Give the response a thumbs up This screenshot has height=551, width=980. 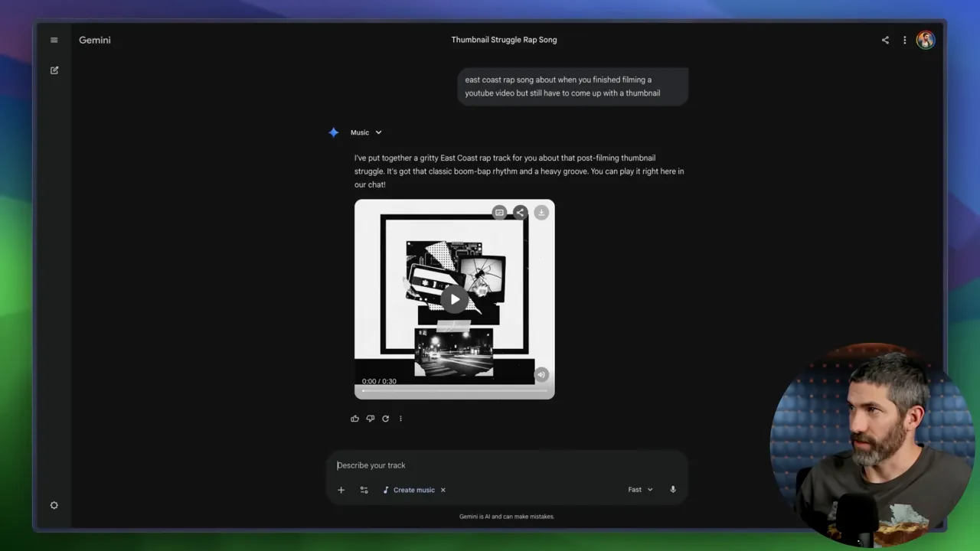click(x=354, y=419)
